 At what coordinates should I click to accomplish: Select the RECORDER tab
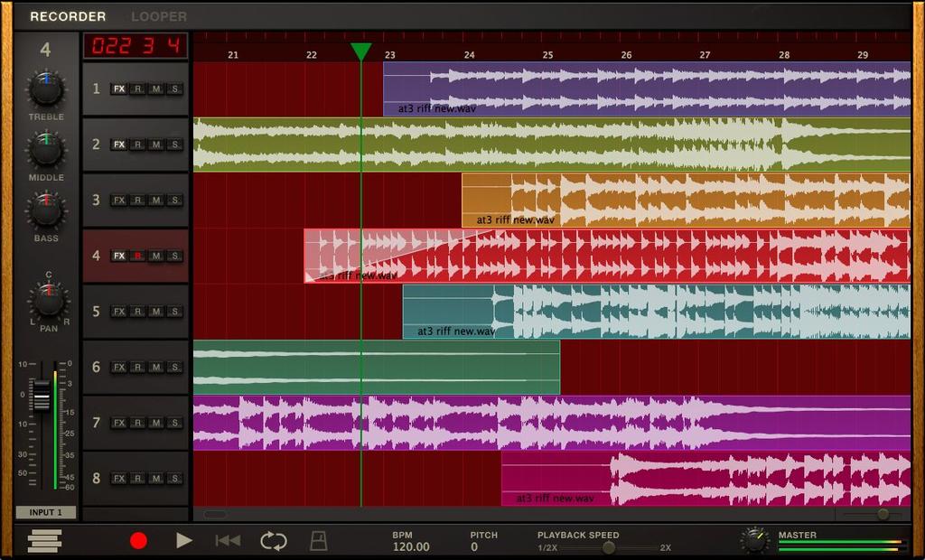click(x=68, y=16)
